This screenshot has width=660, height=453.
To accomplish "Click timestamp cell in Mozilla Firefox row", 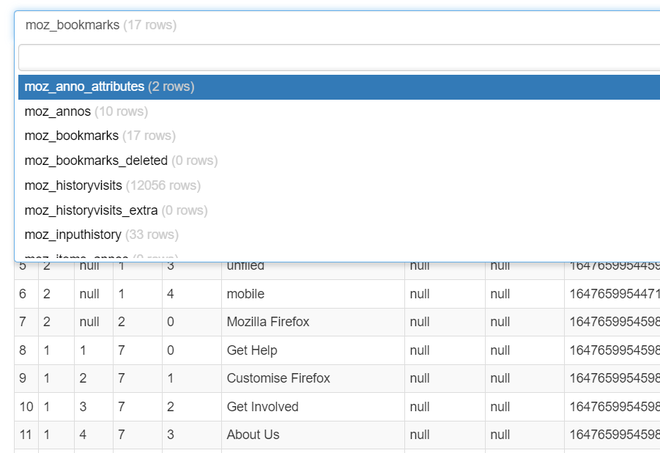I will click(612, 322).
